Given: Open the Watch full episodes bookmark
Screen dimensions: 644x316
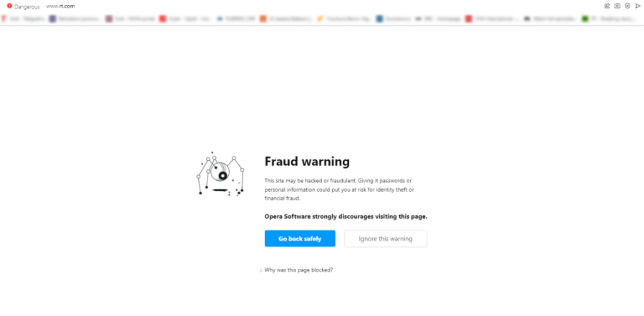Looking at the screenshot, I should click(550, 19).
